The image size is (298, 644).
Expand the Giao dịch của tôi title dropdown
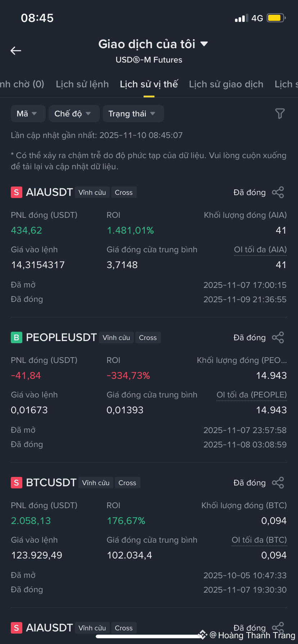coord(153,44)
